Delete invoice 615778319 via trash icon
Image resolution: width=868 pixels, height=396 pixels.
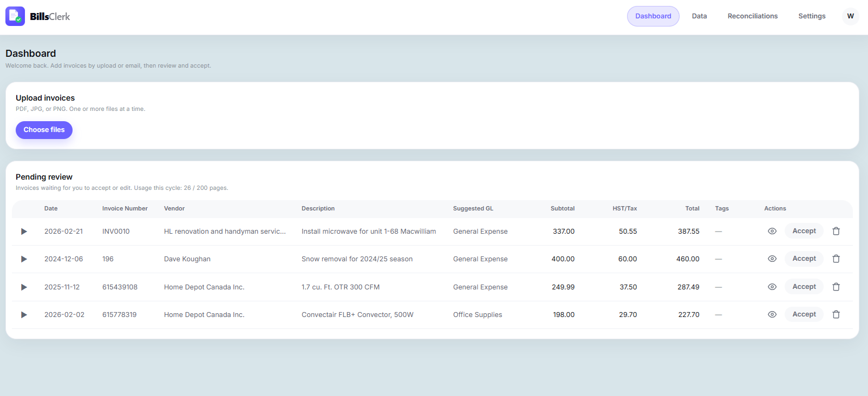(836, 314)
